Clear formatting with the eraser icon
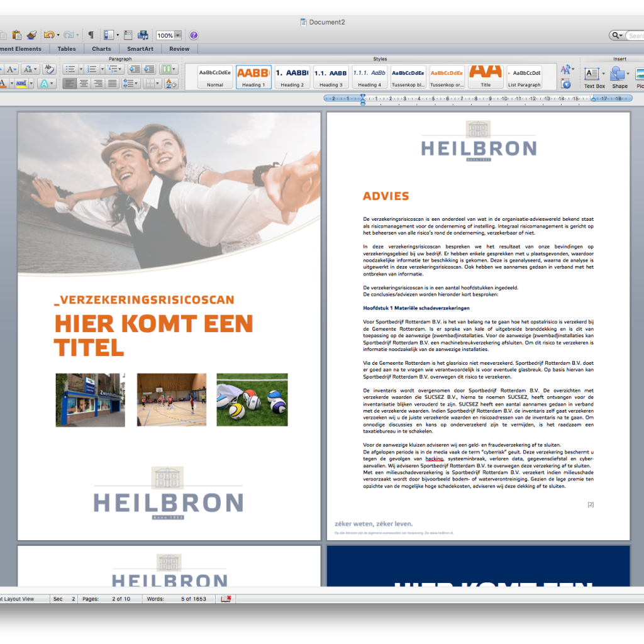The height and width of the screenshot is (644, 644). [49, 69]
